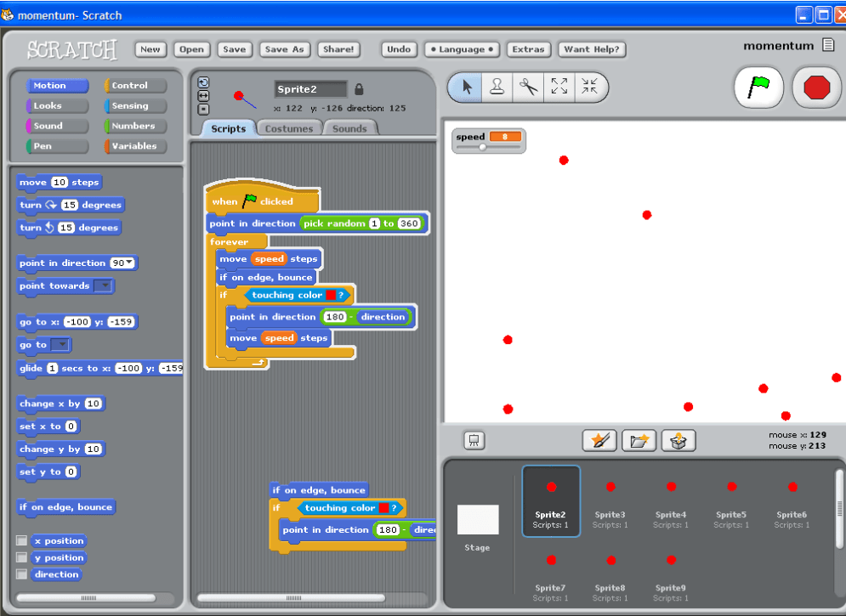Select the Looks blocks category
The height and width of the screenshot is (616, 846).
[x=57, y=105]
